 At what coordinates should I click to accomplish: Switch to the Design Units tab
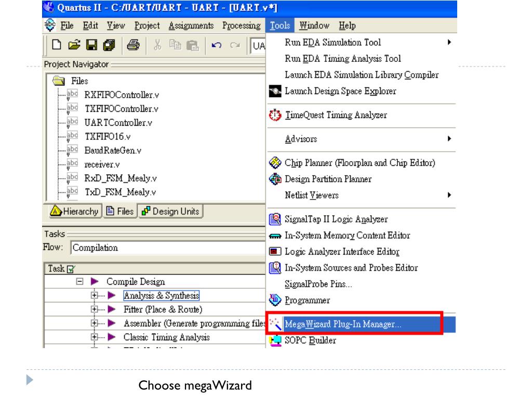[170, 211]
